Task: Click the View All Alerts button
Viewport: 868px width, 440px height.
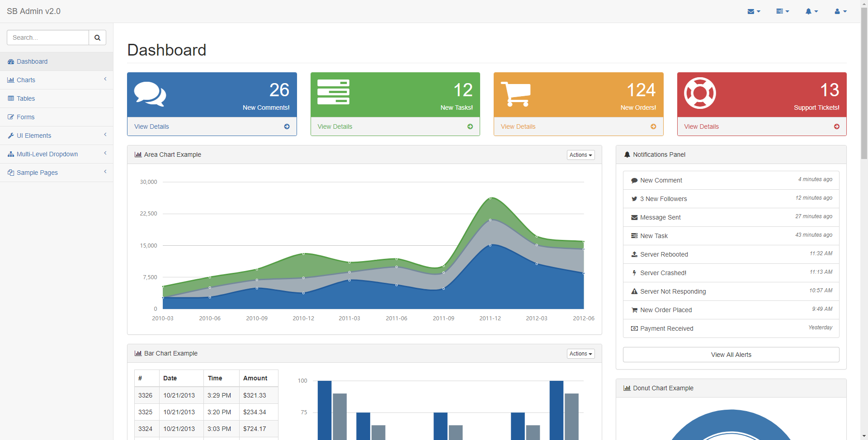Action: tap(731, 355)
